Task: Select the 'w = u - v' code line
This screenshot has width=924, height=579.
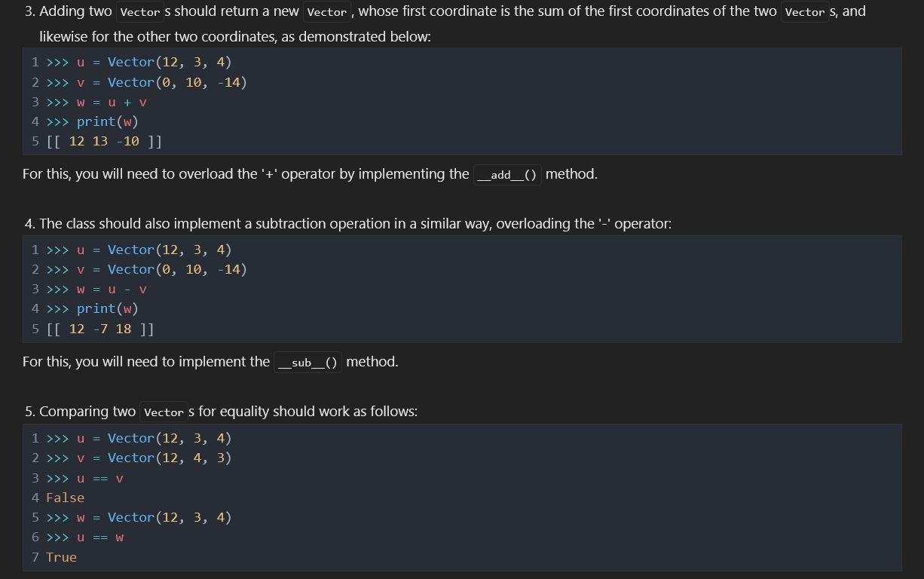Action: [112, 289]
